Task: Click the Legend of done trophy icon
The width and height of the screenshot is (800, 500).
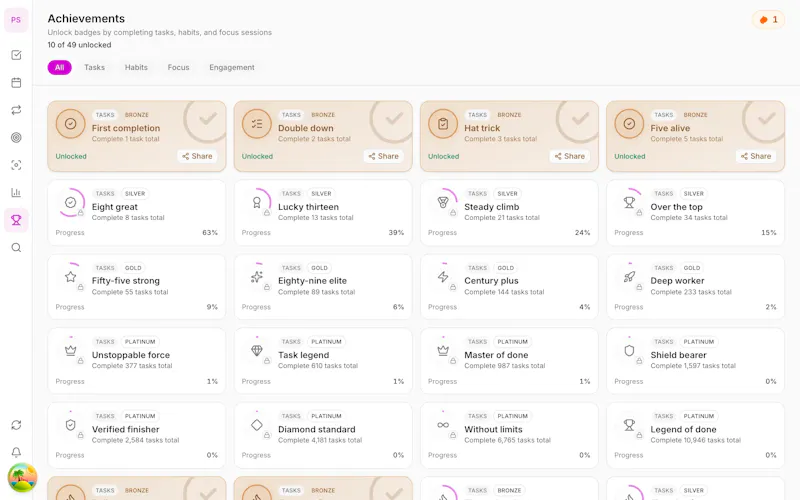Action: click(x=629, y=425)
